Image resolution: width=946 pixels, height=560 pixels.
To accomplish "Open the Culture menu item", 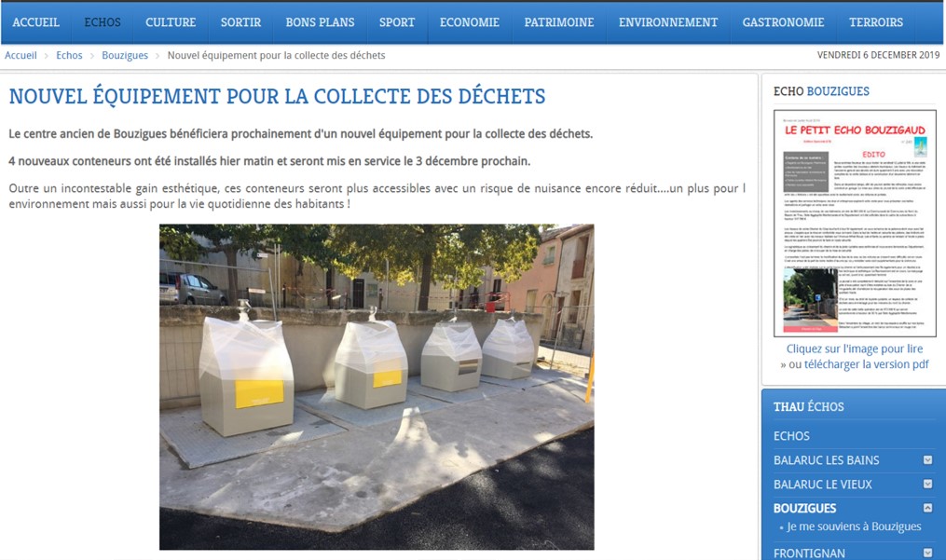I will (171, 22).
